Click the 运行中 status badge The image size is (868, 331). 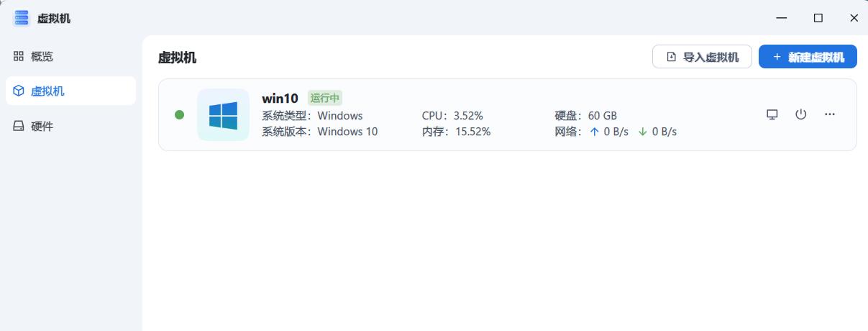click(x=325, y=98)
